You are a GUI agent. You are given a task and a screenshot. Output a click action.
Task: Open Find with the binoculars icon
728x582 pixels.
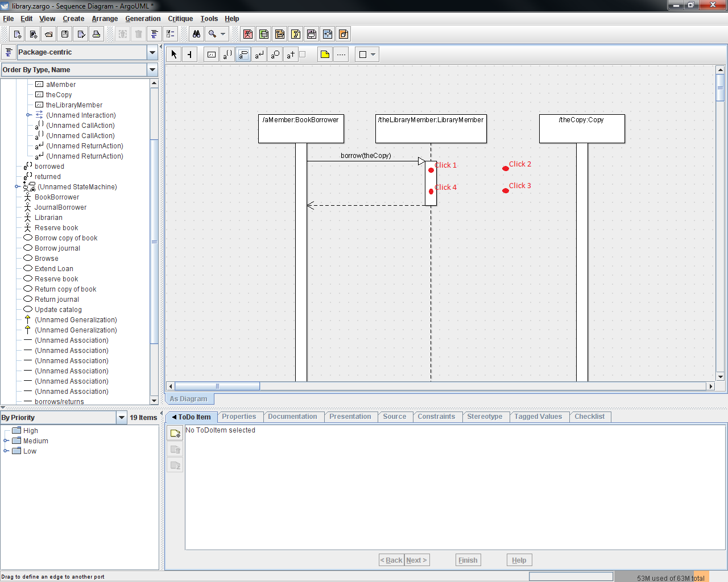[x=196, y=34]
